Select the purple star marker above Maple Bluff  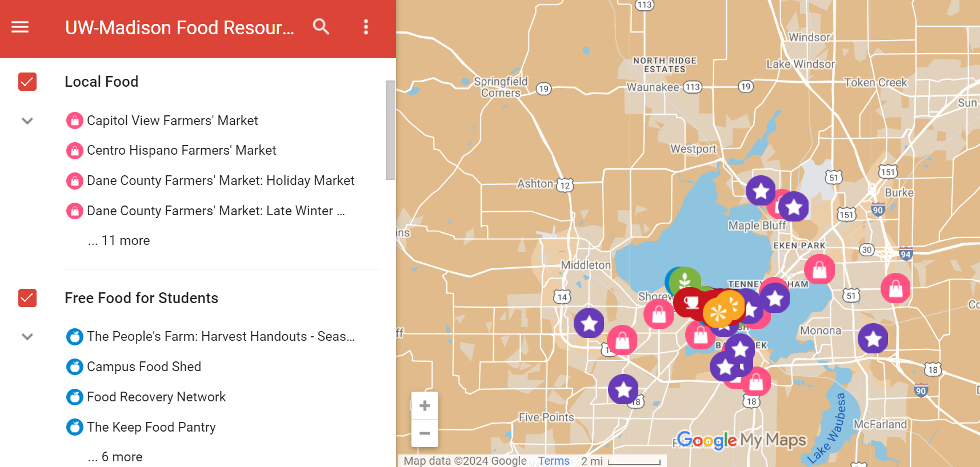click(761, 191)
